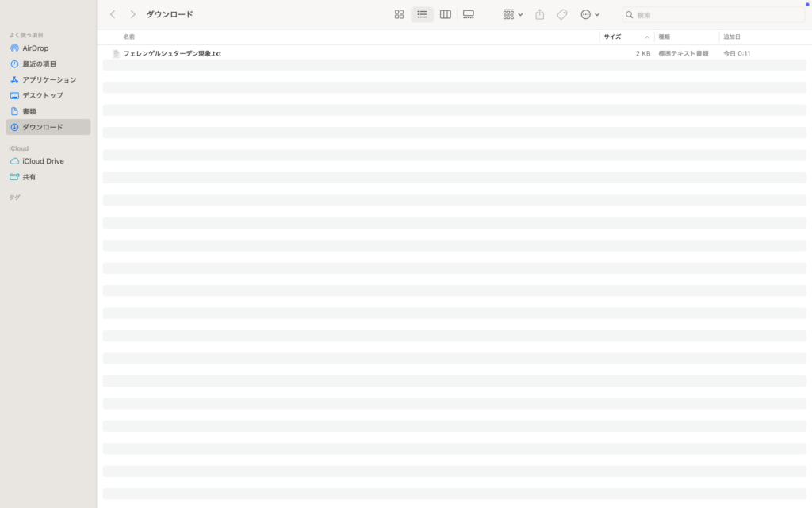Open 書類 in sidebar

click(x=48, y=111)
